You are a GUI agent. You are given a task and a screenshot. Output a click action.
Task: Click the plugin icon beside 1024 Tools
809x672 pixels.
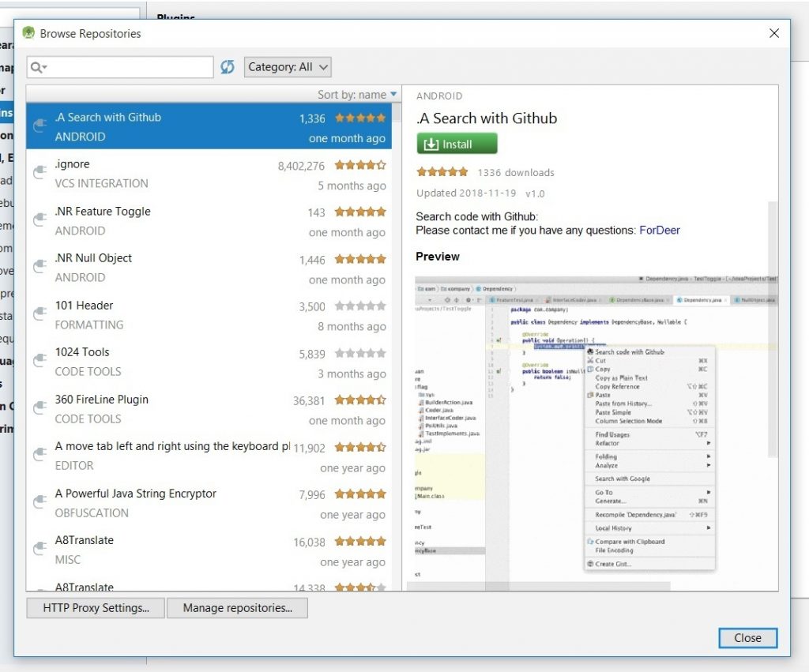point(40,361)
